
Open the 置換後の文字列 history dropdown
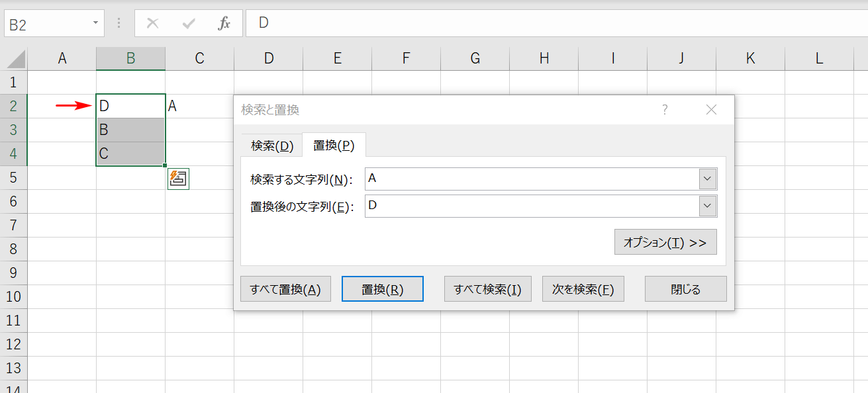708,206
